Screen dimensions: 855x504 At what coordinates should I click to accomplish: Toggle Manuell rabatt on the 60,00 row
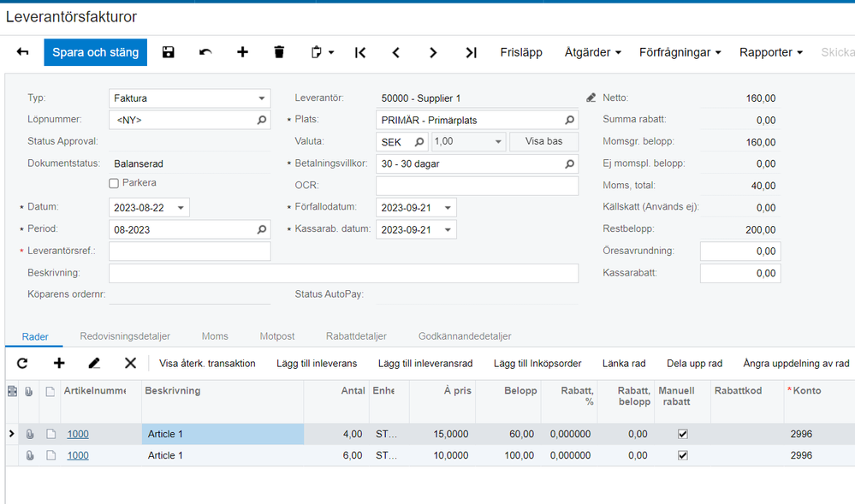tap(683, 434)
